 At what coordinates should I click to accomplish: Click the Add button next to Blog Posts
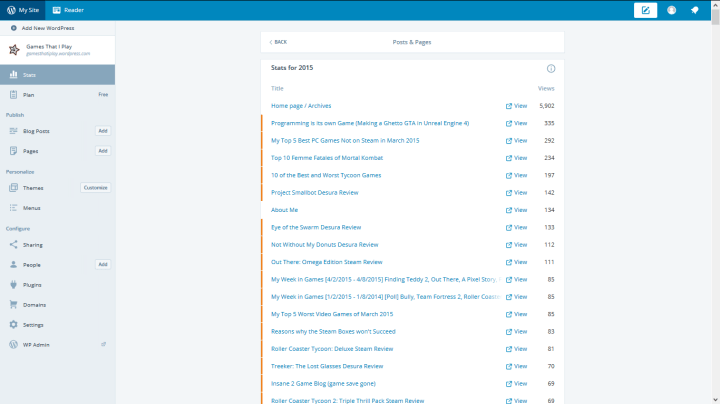click(103, 131)
